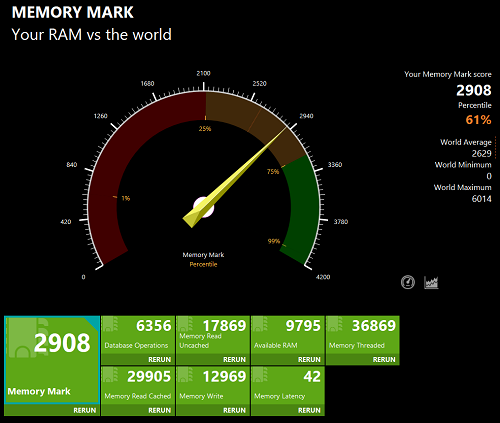The width and height of the screenshot is (500, 423).
Task: Rerun the Memory Read Cached test
Action: tap(159, 410)
